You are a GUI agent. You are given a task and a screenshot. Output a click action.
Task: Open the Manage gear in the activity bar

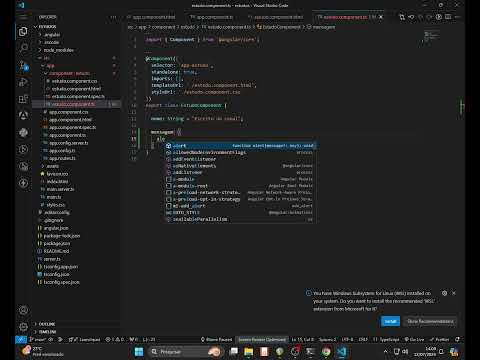click(23, 327)
